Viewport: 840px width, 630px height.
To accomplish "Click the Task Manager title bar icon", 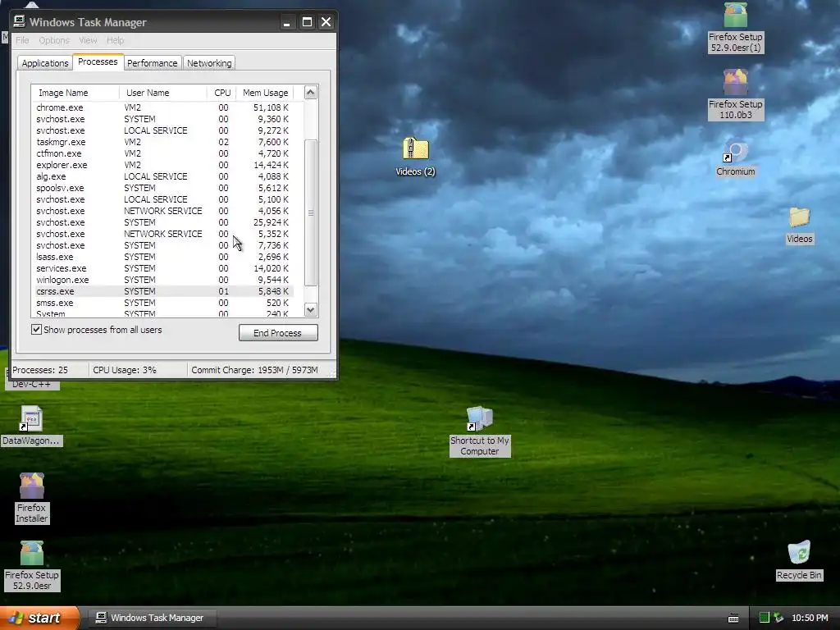I will (20, 21).
